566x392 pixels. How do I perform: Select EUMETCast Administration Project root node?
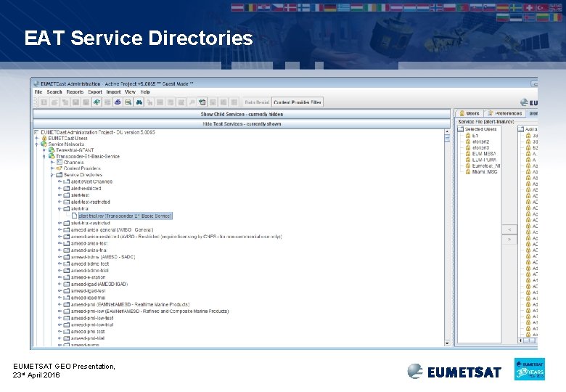pyautogui.click(x=98, y=132)
